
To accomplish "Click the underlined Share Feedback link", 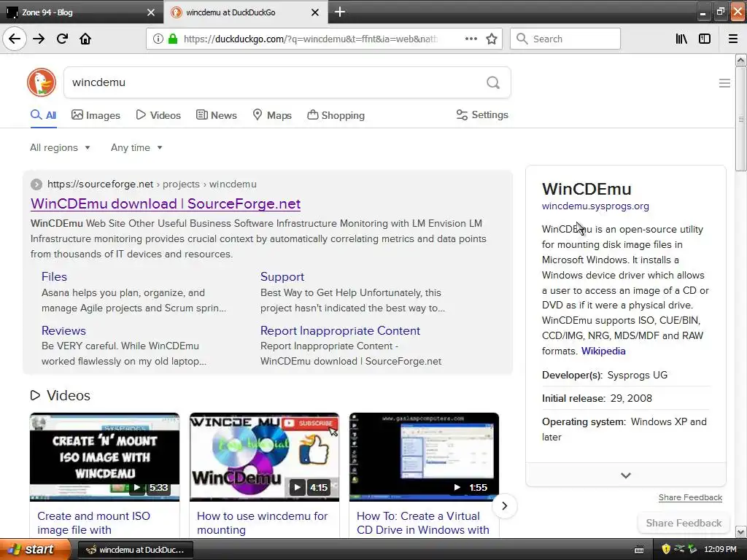I will coord(690,497).
